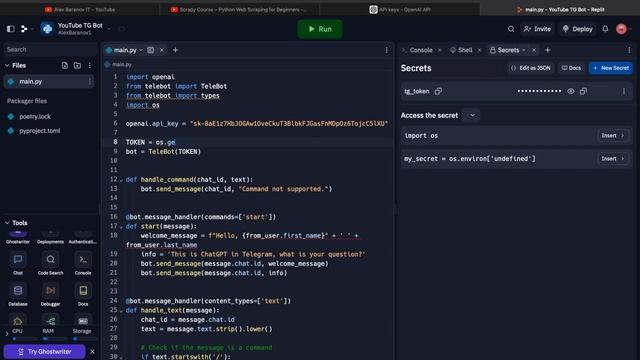
Task: Switch to the API keys OpenAI browser tab
Action: pyautogui.click(x=400, y=9)
